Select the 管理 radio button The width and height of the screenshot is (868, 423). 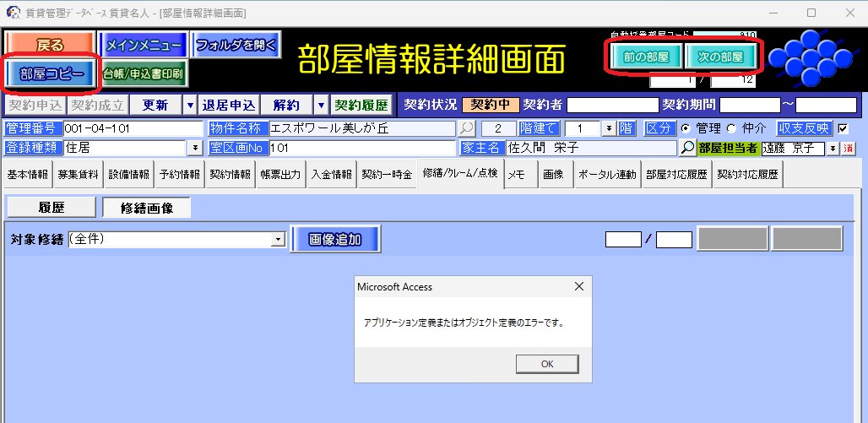(x=686, y=128)
